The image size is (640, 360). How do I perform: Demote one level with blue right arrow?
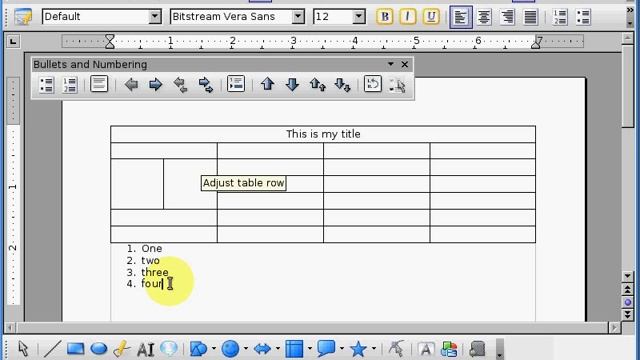click(156, 85)
